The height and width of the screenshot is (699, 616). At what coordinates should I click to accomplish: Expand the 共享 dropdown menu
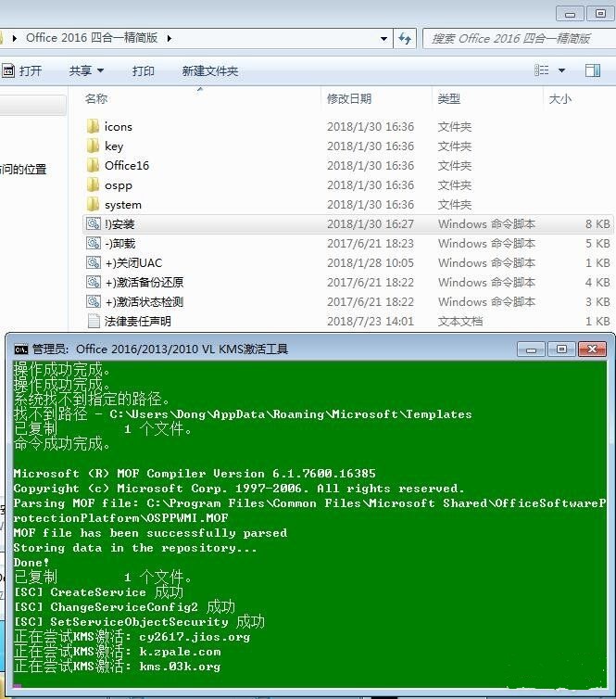point(86,70)
